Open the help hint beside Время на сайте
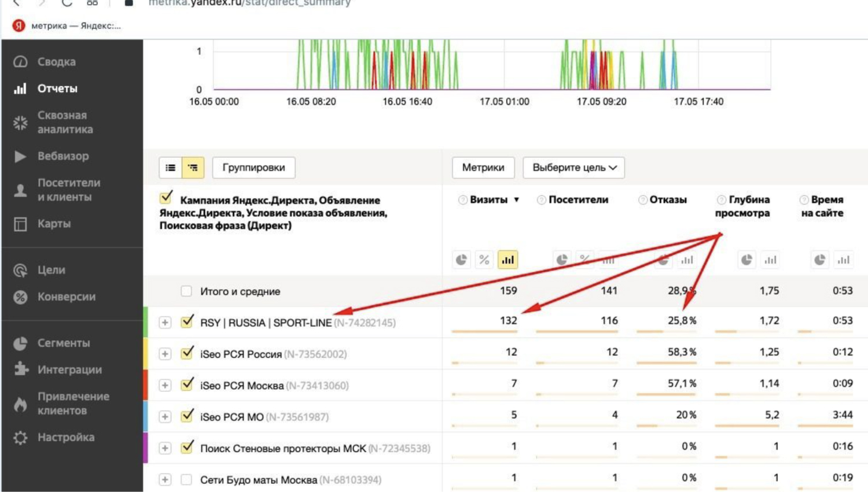The height and width of the screenshot is (492, 868). tap(804, 200)
